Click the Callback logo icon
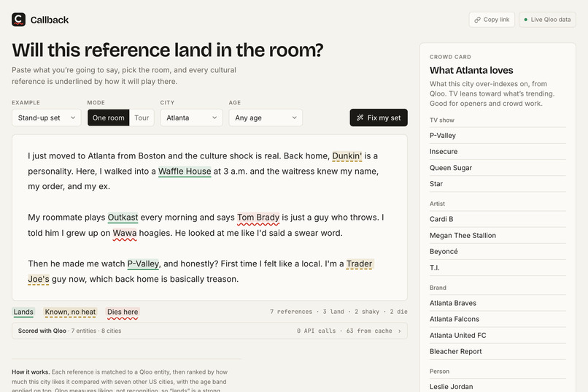The image size is (588, 392). tap(18, 20)
